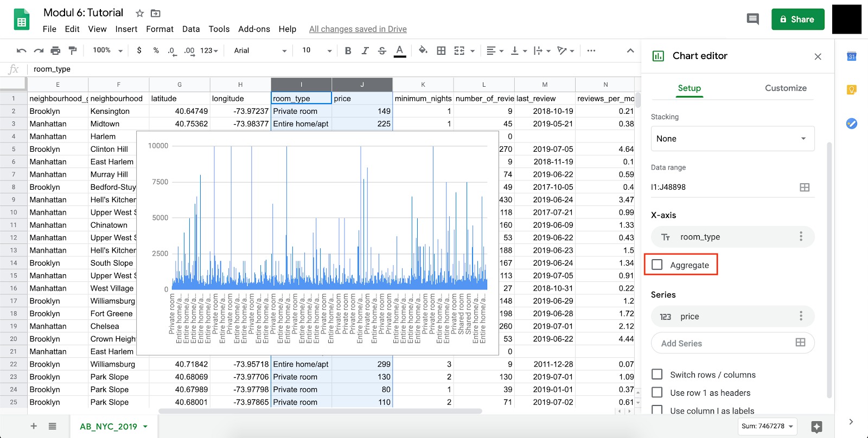
Task: Select data range grid icon
Action: point(805,187)
